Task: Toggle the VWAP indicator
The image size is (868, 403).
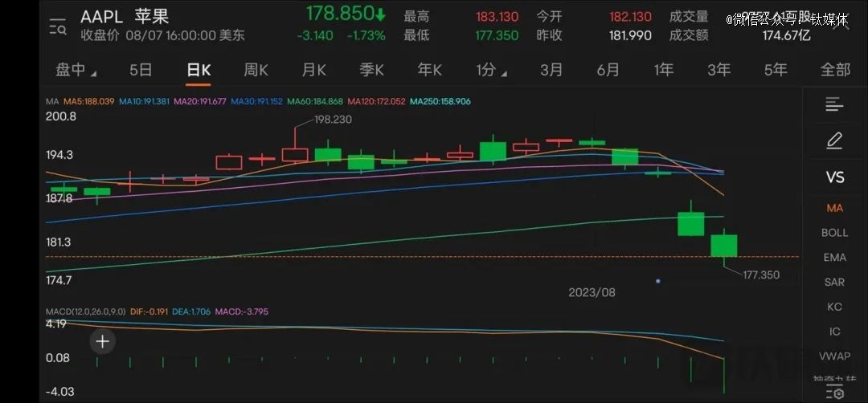Action: (x=835, y=356)
